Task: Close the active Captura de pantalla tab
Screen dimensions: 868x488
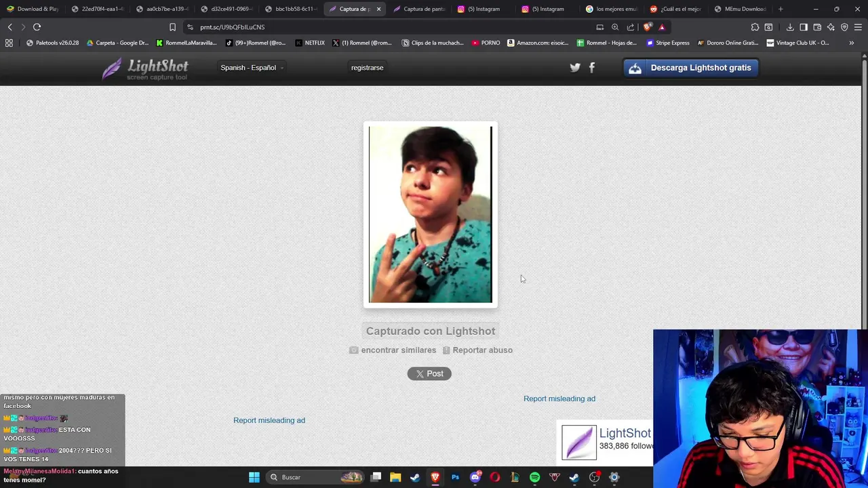Action: tap(378, 9)
